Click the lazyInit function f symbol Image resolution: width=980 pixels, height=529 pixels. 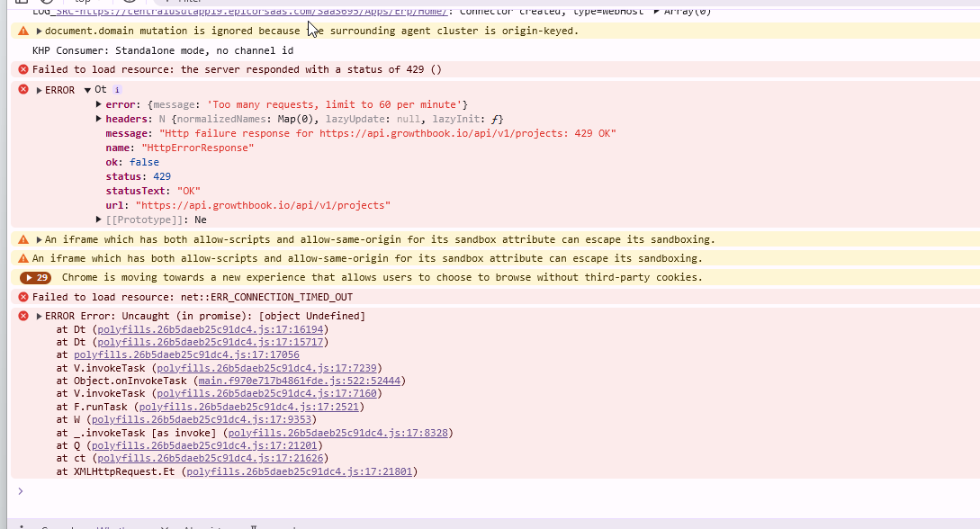[x=495, y=119]
